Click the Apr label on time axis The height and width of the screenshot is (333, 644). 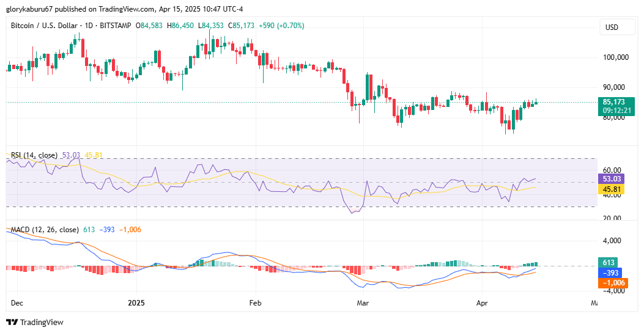[x=482, y=303]
